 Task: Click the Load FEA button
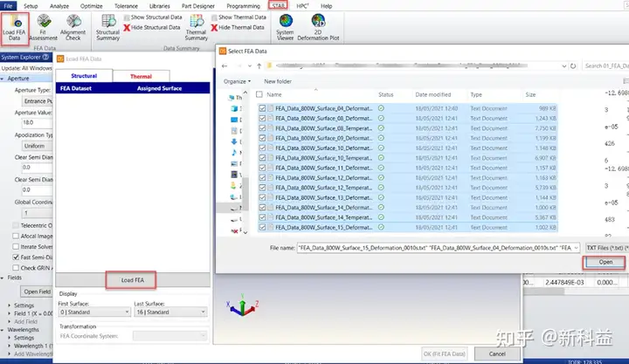coord(132,279)
